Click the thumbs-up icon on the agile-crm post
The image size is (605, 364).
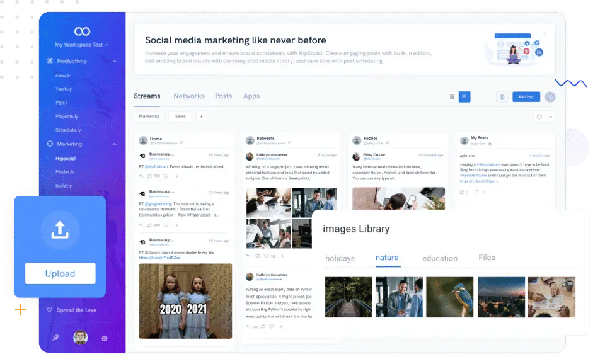point(462,192)
